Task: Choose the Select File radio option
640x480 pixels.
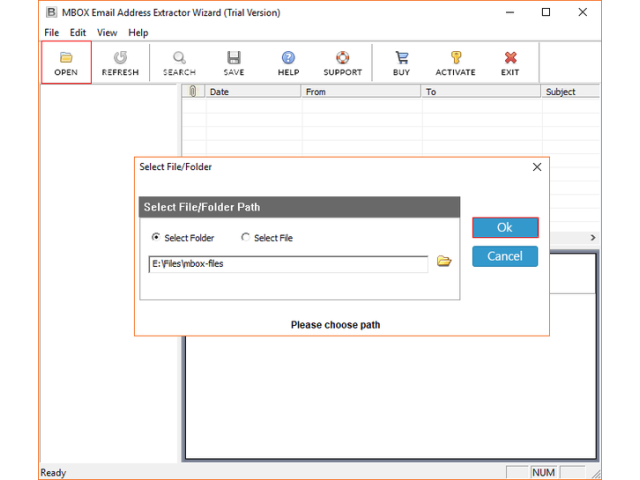Action: pyautogui.click(x=246, y=238)
